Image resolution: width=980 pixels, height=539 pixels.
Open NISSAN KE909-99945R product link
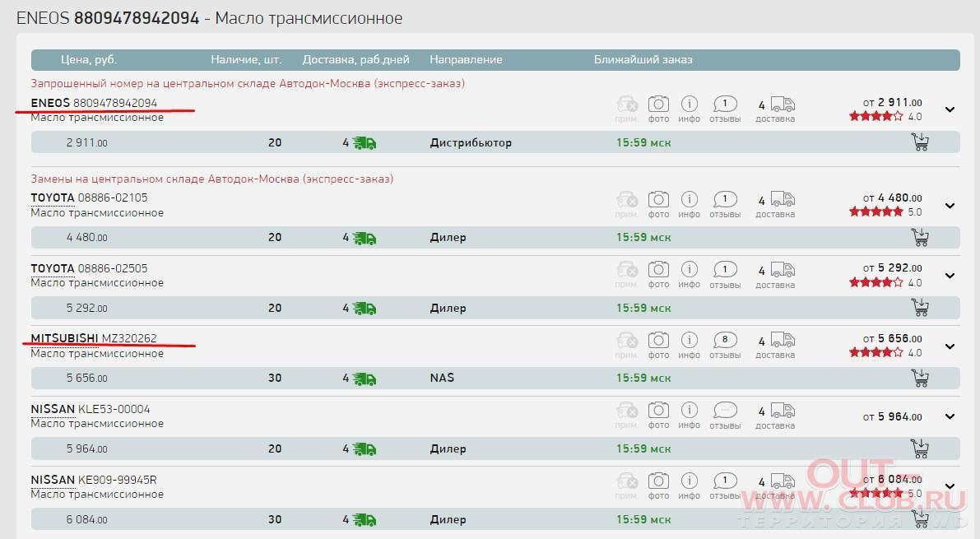click(94, 480)
